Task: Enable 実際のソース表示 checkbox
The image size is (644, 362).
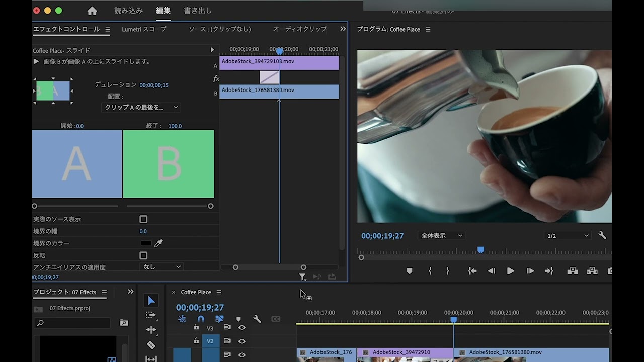Action: click(143, 219)
